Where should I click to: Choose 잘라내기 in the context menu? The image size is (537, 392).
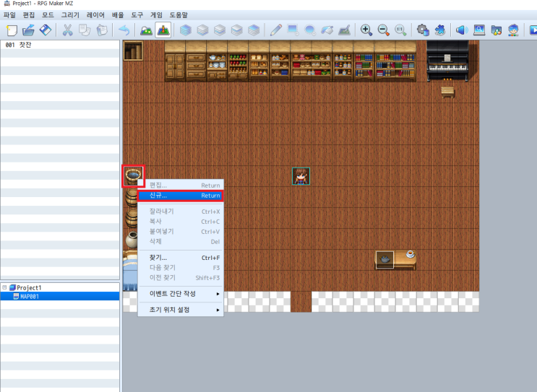pyautogui.click(x=181, y=212)
